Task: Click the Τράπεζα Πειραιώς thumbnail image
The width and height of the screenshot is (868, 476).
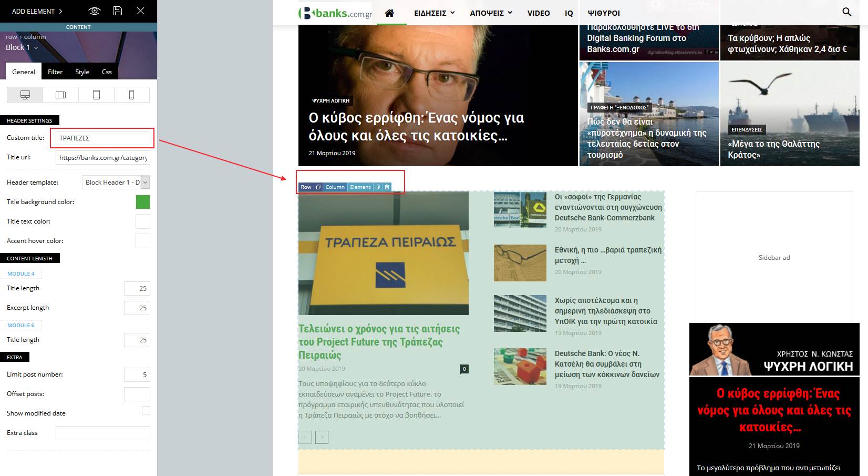Action: click(x=383, y=253)
